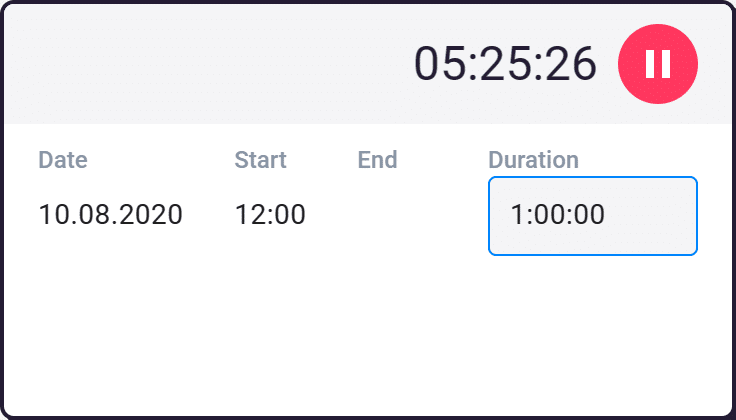Click the red round pause button
The width and height of the screenshot is (736, 420).
658,64
